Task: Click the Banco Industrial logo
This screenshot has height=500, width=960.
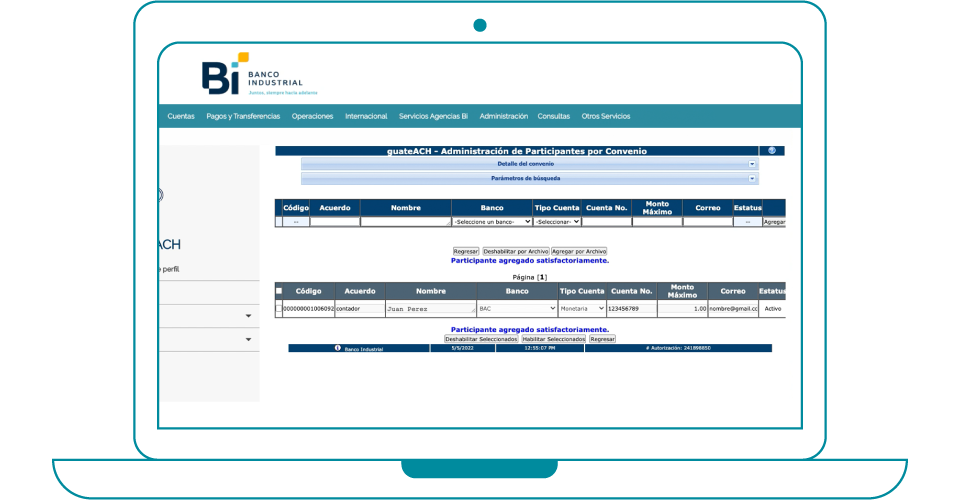Action: click(252, 76)
